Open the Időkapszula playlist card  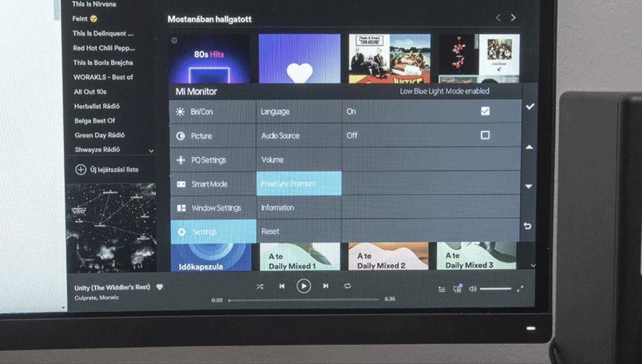pos(211,257)
